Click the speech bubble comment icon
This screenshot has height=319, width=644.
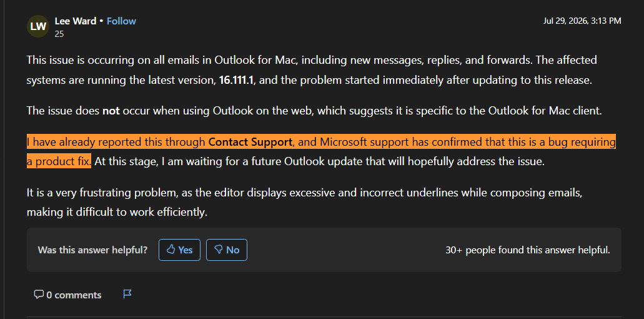click(x=39, y=295)
